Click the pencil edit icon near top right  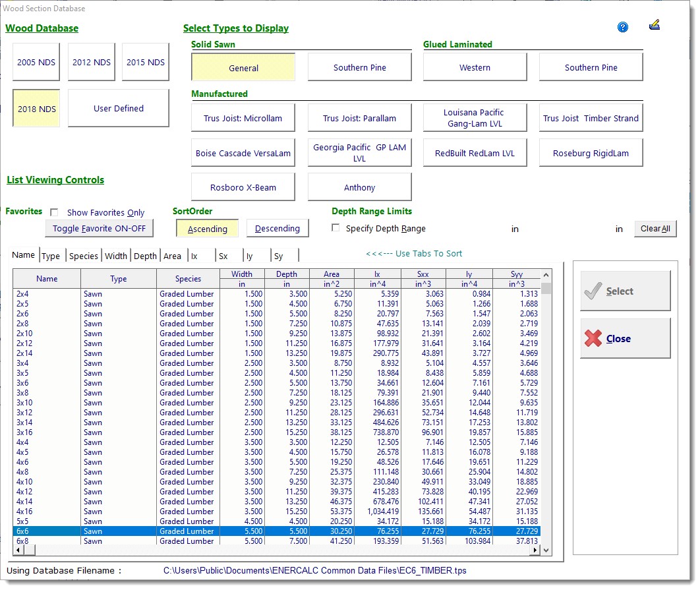coord(655,25)
